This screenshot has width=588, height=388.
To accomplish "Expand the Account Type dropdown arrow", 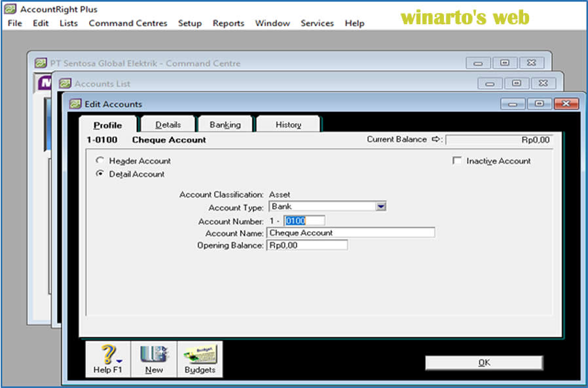I will (x=381, y=206).
